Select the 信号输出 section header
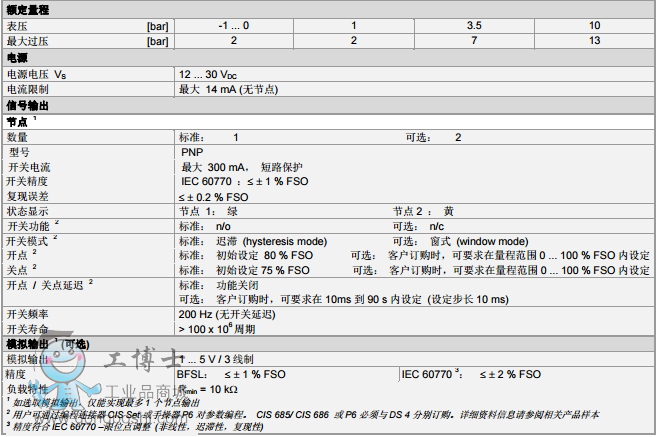 29,105
